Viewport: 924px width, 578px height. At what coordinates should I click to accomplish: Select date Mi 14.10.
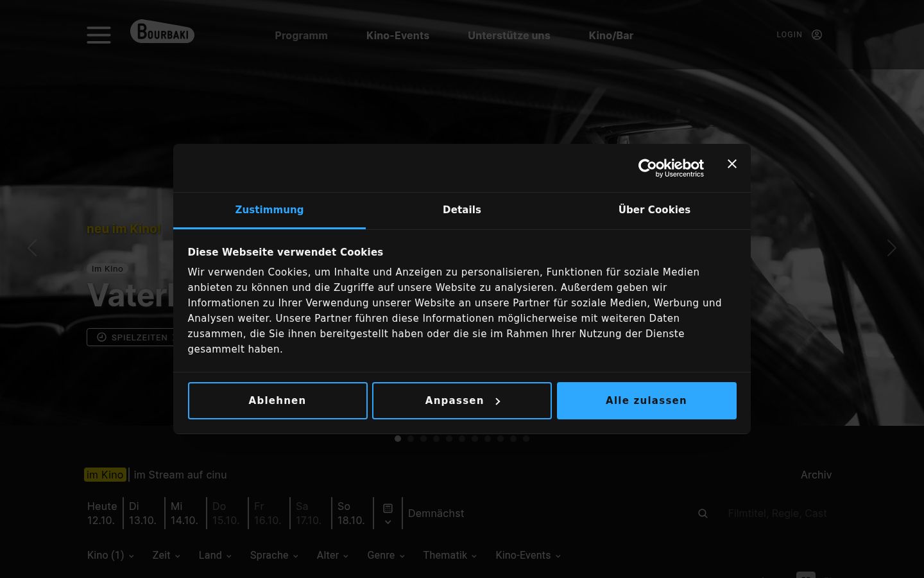tap(184, 513)
